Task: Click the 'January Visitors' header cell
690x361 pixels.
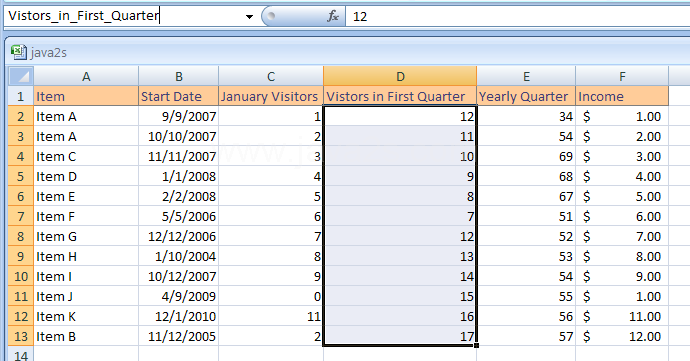Action: tap(271, 96)
